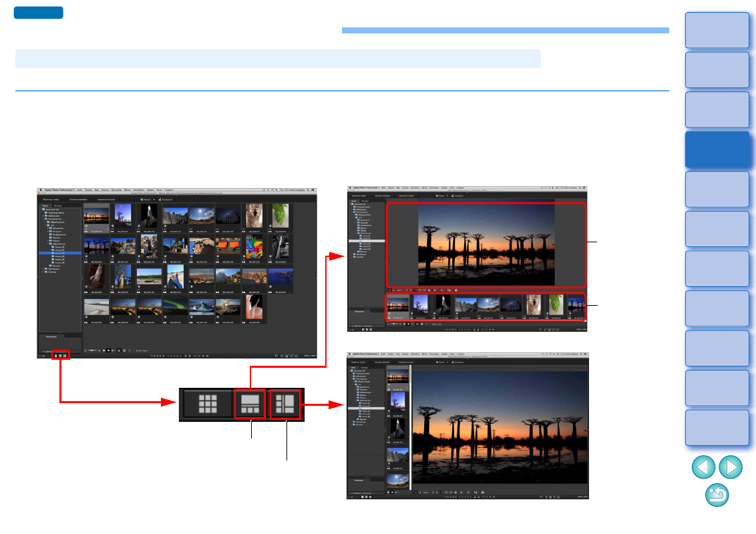The width and height of the screenshot is (756, 534).
Task: Click fit-to-window icon under horizontal layout preview
Action: point(390,290)
